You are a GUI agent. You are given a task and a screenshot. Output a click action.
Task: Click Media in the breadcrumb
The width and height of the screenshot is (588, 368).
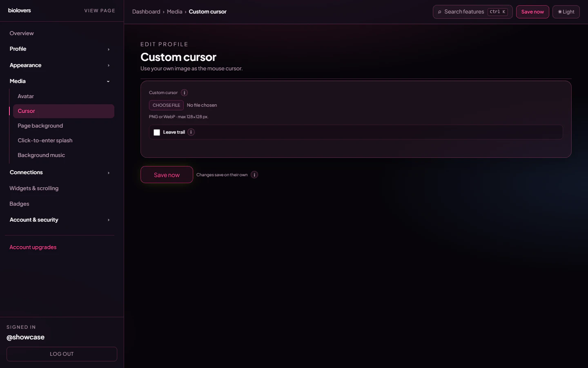click(x=175, y=11)
